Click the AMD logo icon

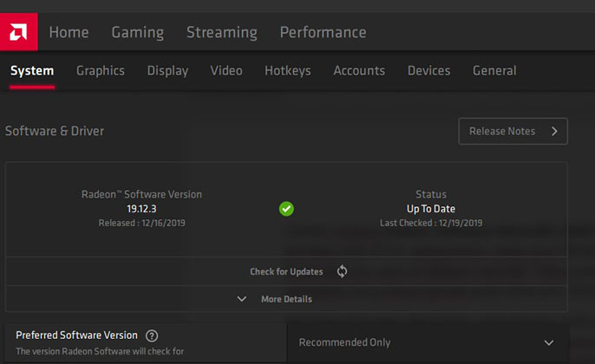click(18, 32)
